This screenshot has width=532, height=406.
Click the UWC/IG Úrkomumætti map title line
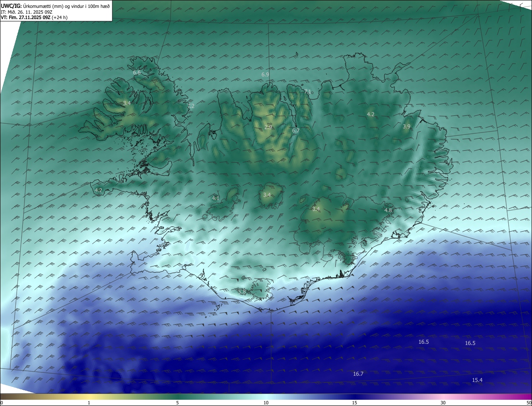point(56,6)
